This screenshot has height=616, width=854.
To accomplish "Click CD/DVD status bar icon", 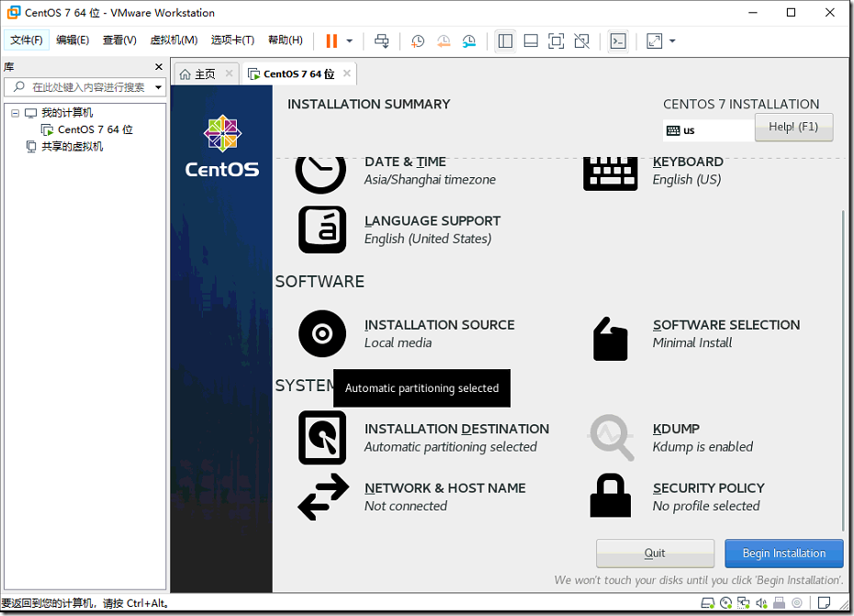I will pyautogui.click(x=725, y=603).
